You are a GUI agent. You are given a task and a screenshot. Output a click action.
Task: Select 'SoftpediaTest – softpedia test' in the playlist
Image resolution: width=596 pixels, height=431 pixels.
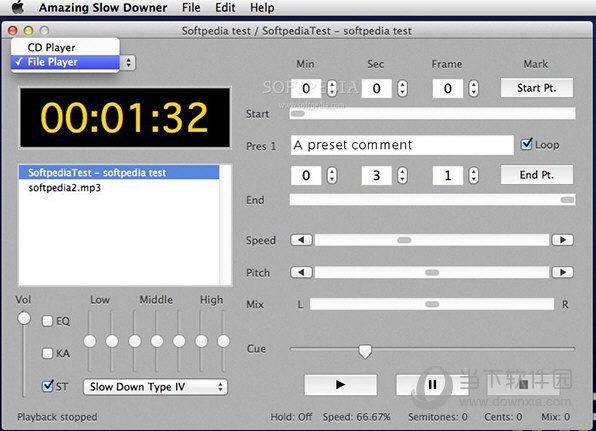point(119,173)
